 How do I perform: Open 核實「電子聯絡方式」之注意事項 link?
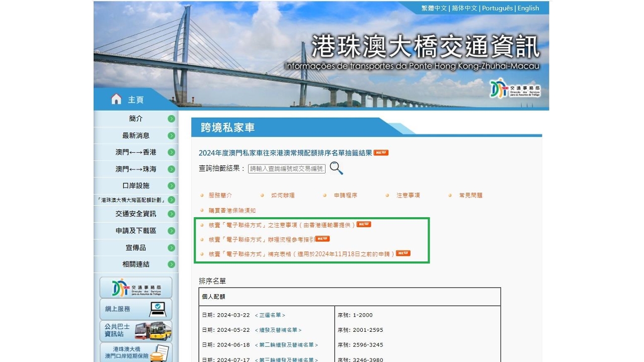282,225
